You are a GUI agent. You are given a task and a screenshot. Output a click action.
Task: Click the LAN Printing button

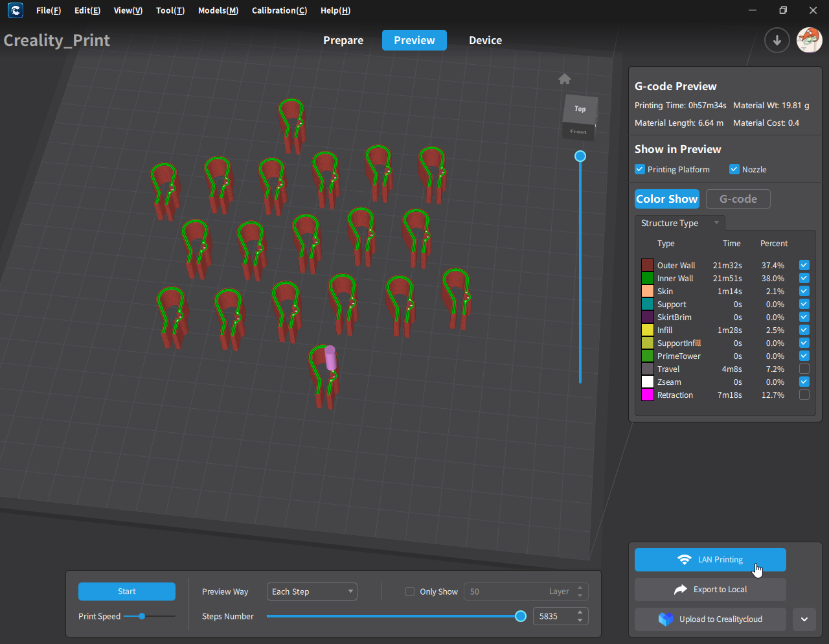pyautogui.click(x=710, y=560)
